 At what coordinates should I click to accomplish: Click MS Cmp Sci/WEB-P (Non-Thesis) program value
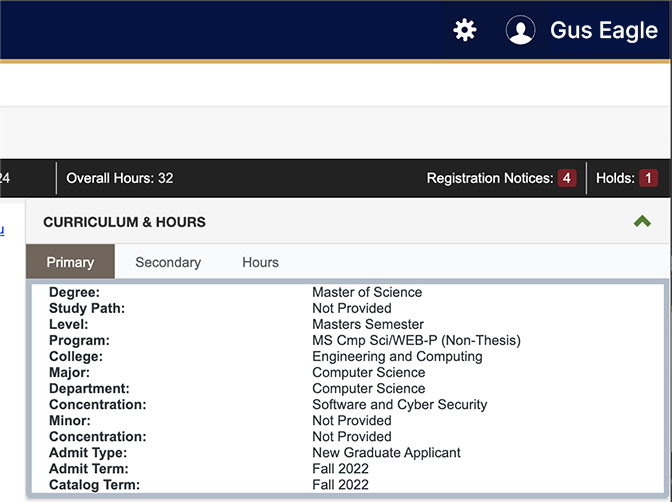(x=416, y=340)
